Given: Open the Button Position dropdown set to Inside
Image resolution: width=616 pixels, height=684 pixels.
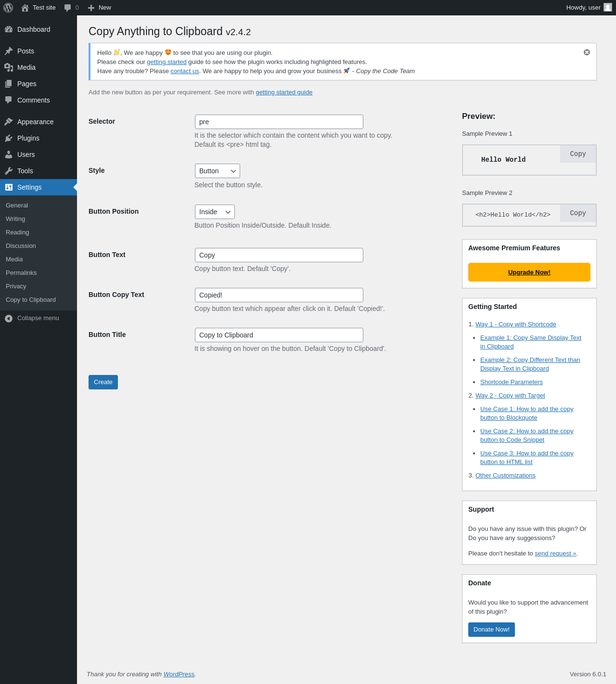Looking at the screenshot, I should [215, 212].
